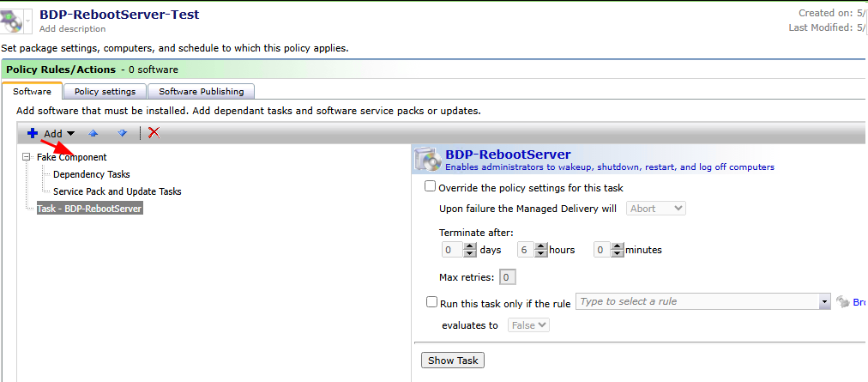Click the BDP-RebootServer-Test policy title
The width and height of the screenshot is (868, 382).
point(119,15)
